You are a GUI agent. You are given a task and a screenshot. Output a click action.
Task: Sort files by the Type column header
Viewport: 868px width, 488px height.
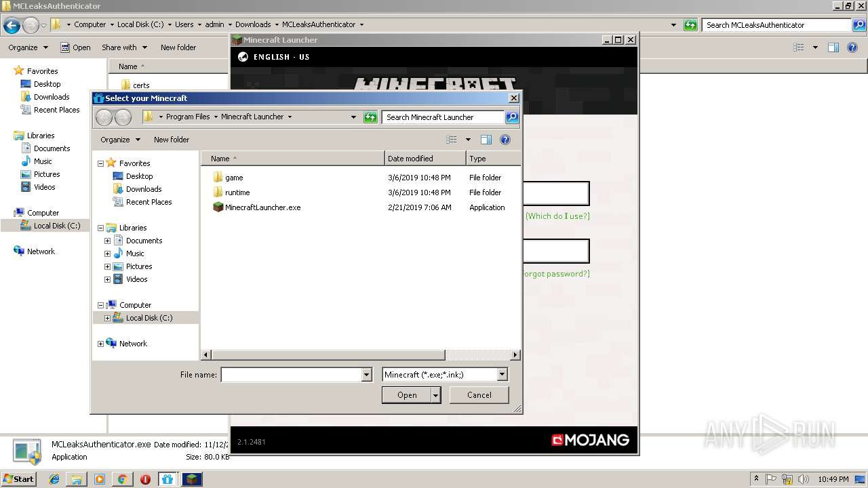coord(493,159)
